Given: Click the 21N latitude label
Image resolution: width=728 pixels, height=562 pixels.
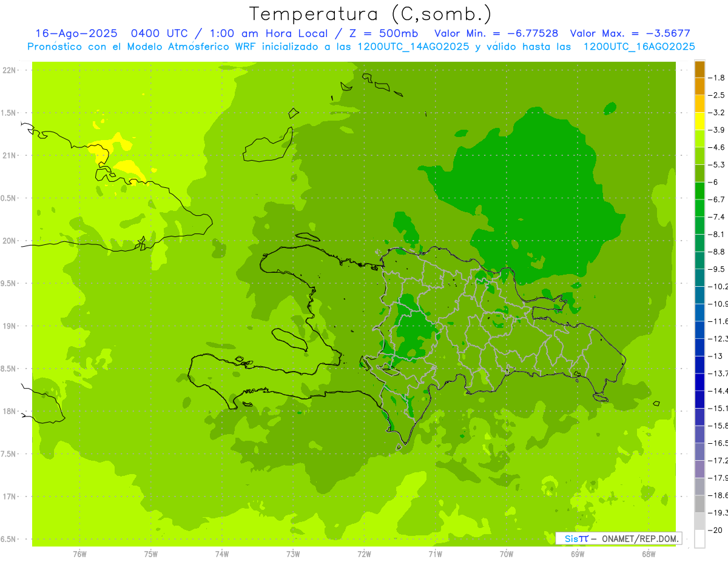Looking at the screenshot, I should pyautogui.click(x=10, y=155).
